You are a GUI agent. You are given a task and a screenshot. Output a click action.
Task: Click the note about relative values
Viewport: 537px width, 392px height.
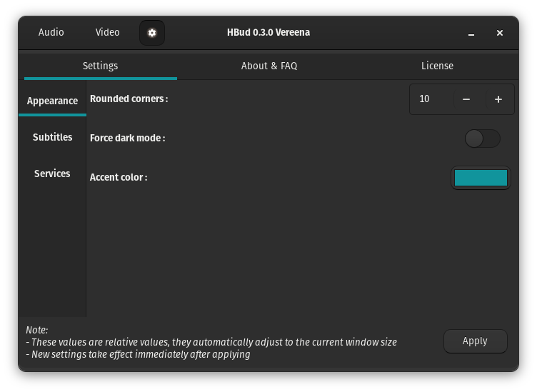pyautogui.click(x=211, y=342)
